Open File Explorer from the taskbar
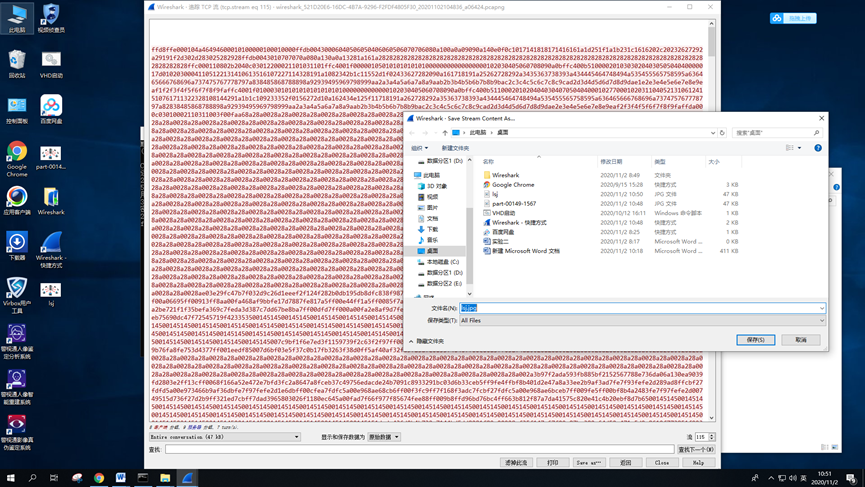The image size is (865, 487). (165, 478)
